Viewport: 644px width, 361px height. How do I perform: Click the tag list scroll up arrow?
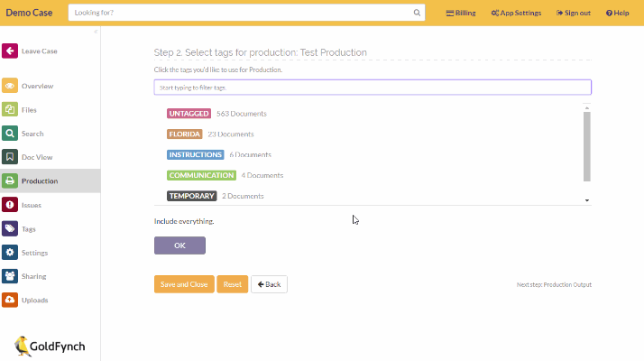(587, 108)
